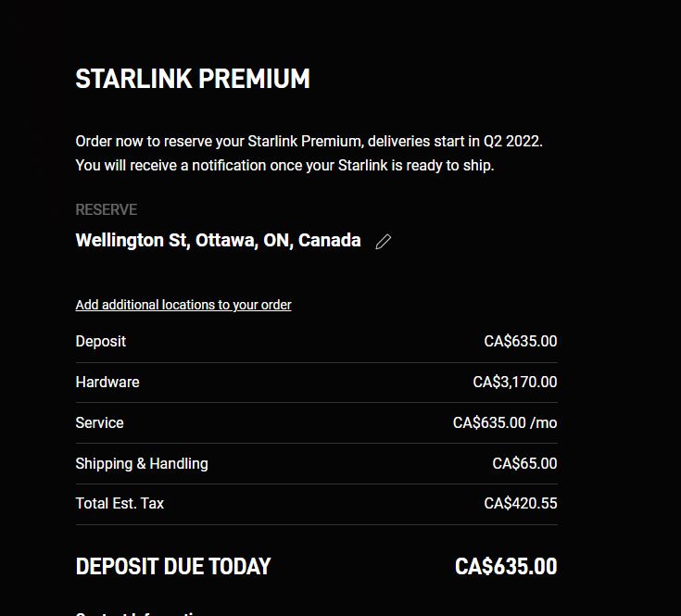Viewport: 681px width, 616px height.
Task: Select the CA$635.00 /mo service price
Action: [x=504, y=422]
